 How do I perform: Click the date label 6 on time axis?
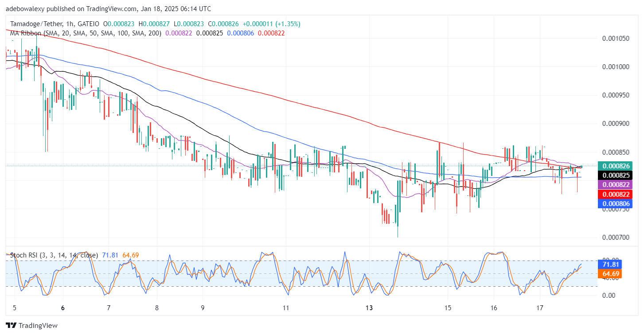pos(62,308)
